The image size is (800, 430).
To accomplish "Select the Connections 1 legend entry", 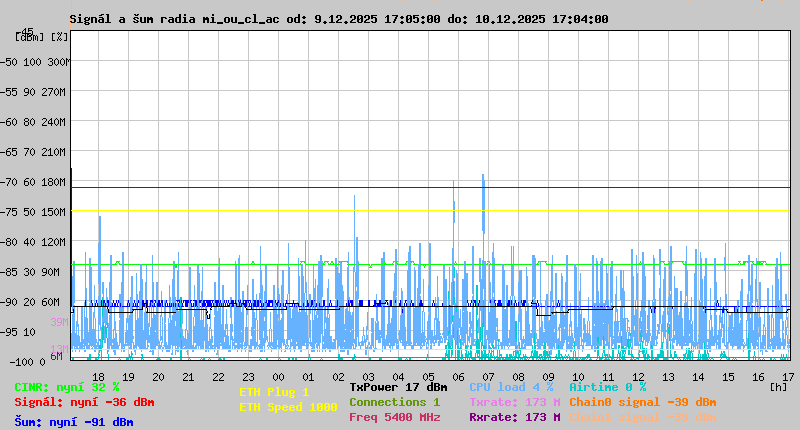I will tap(394, 402).
